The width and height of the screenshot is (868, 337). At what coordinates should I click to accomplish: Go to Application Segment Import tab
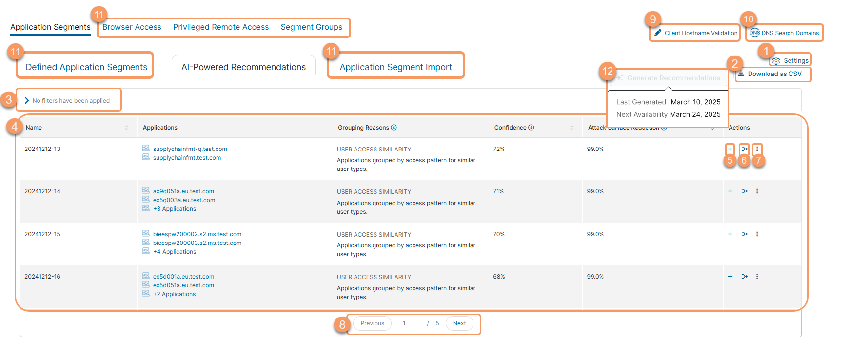(395, 67)
